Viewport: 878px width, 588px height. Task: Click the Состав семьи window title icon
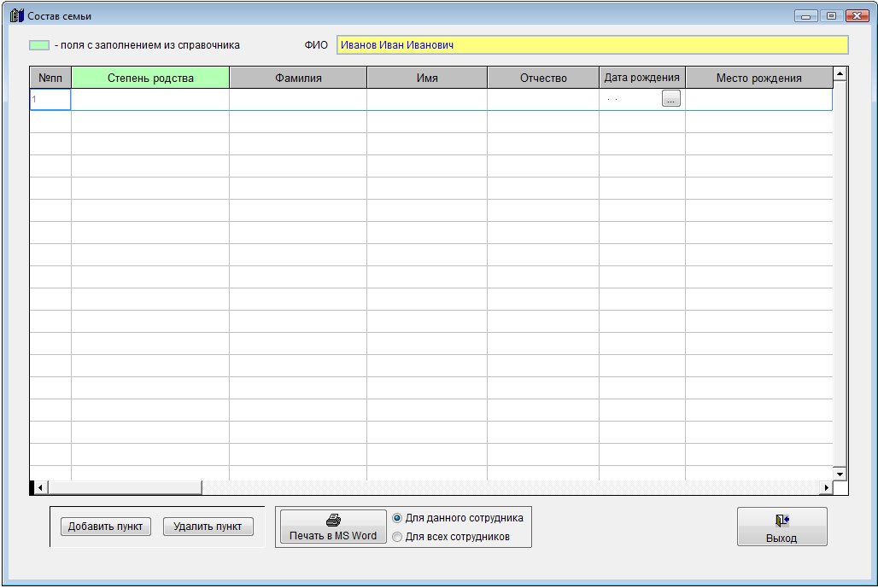tap(17, 15)
